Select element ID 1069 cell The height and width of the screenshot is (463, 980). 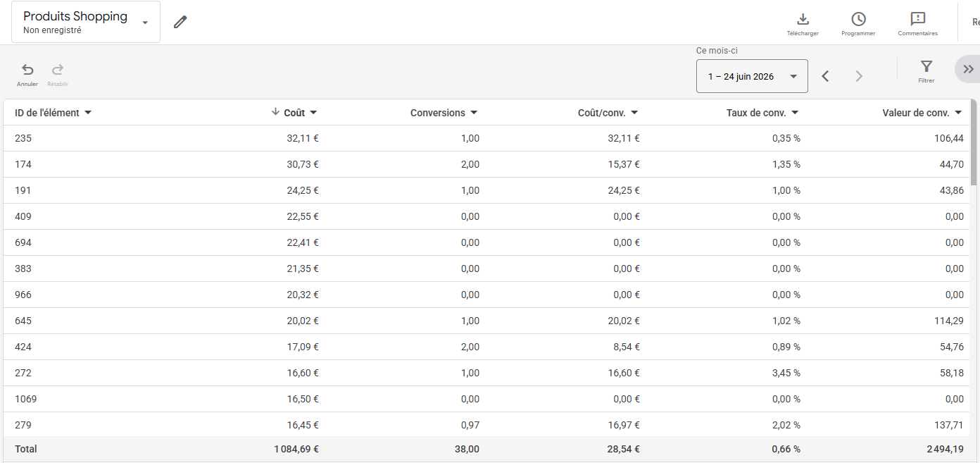pyautogui.click(x=26, y=399)
